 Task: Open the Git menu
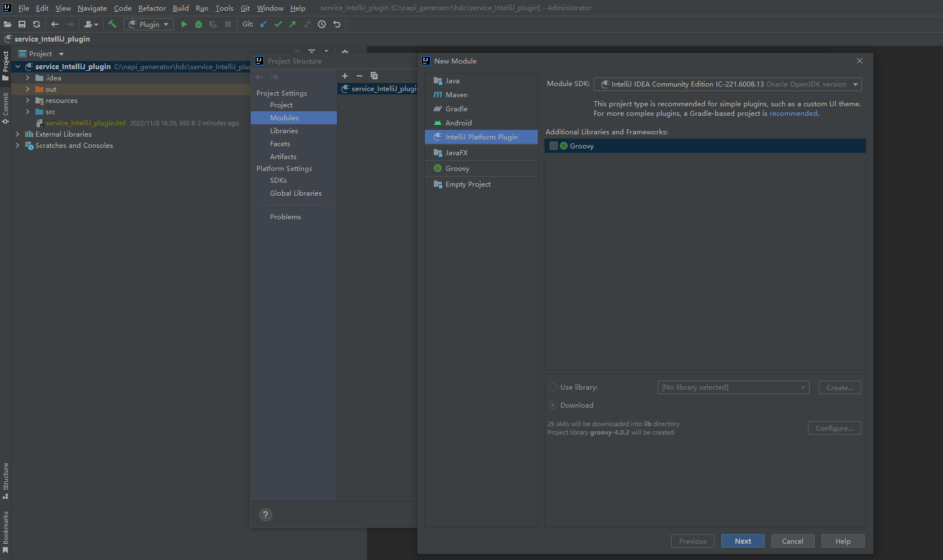click(245, 8)
